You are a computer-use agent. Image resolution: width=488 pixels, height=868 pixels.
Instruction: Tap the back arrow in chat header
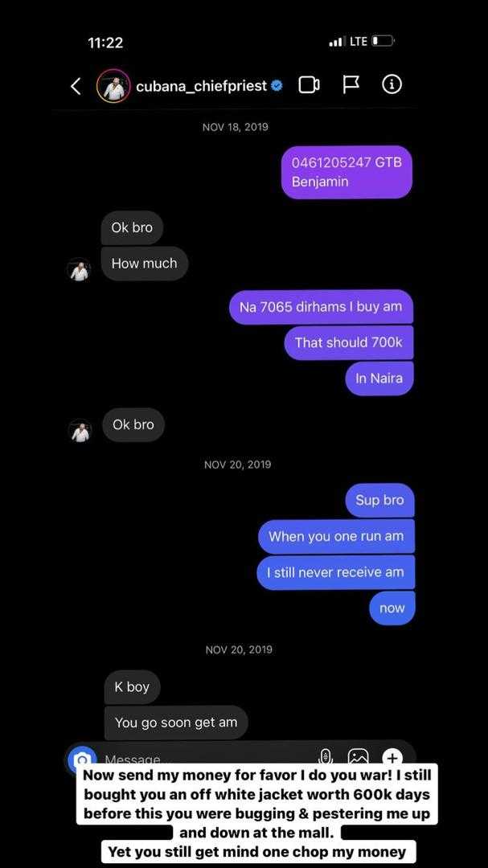pyautogui.click(x=76, y=86)
